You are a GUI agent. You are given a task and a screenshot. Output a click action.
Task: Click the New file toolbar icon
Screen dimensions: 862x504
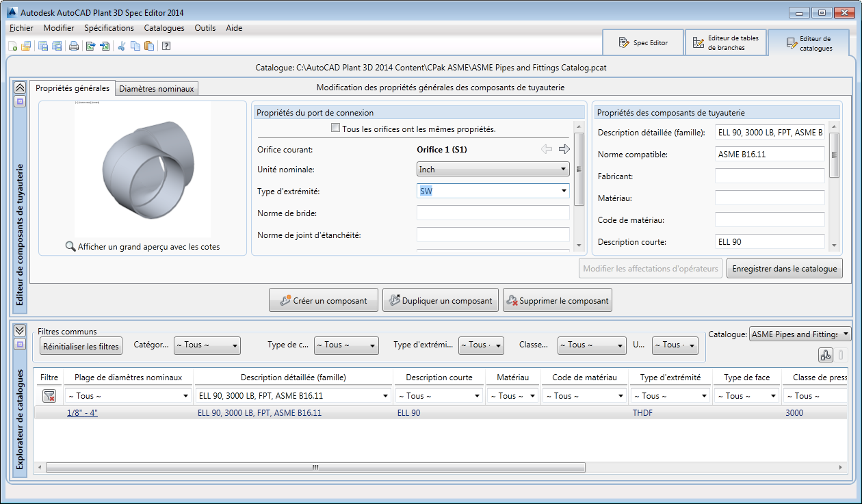pyautogui.click(x=12, y=46)
